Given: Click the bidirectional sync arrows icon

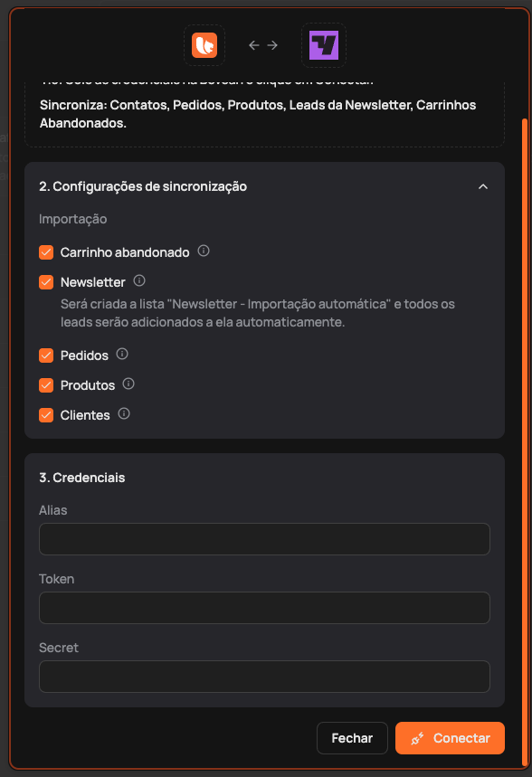Looking at the screenshot, I should tap(263, 45).
